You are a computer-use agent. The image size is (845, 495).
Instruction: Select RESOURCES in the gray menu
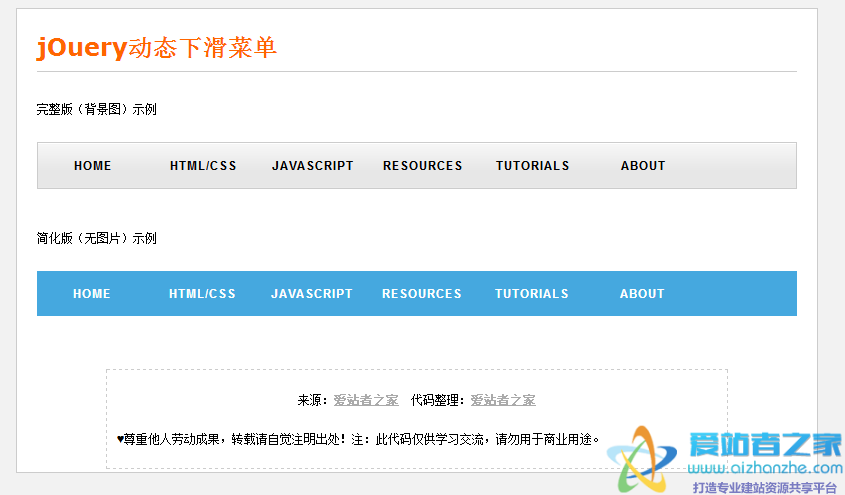tap(422, 165)
